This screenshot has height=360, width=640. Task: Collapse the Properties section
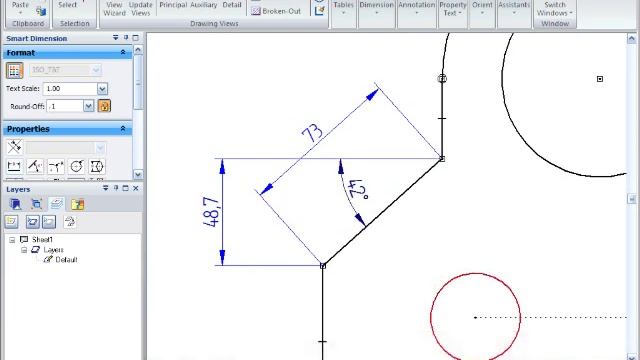(123, 129)
